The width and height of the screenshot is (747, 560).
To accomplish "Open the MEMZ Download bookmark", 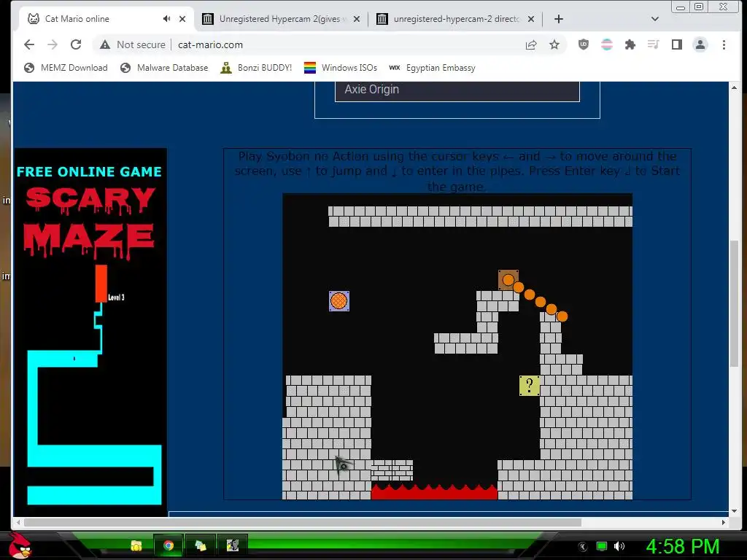I will tap(66, 68).
